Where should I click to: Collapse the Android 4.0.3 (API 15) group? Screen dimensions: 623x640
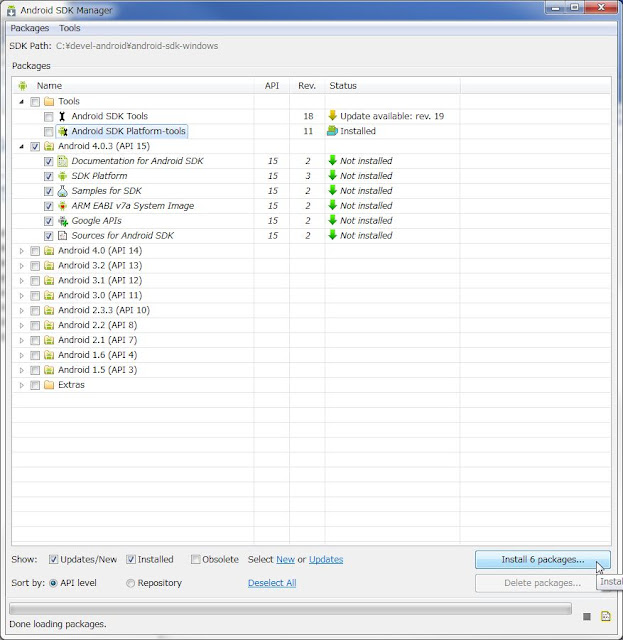point(22,147)
